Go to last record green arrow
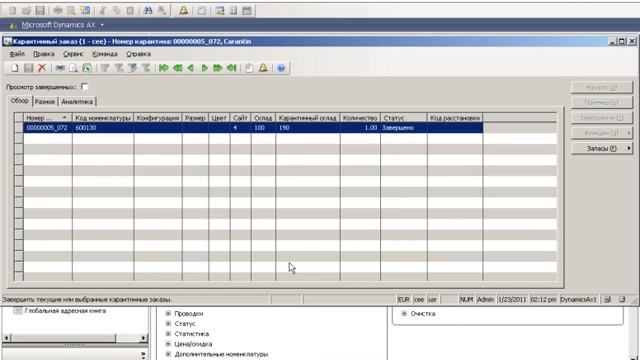This screenshot has width=640, height=360. coord(231,68)
